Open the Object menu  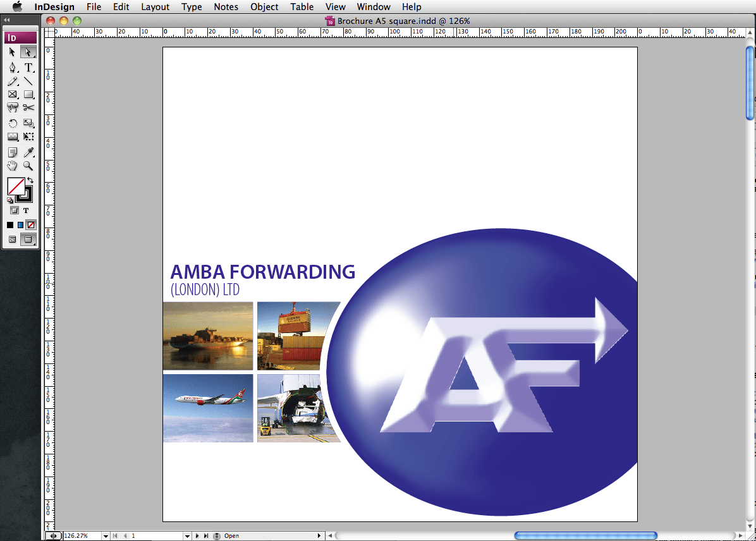point(264,7)
